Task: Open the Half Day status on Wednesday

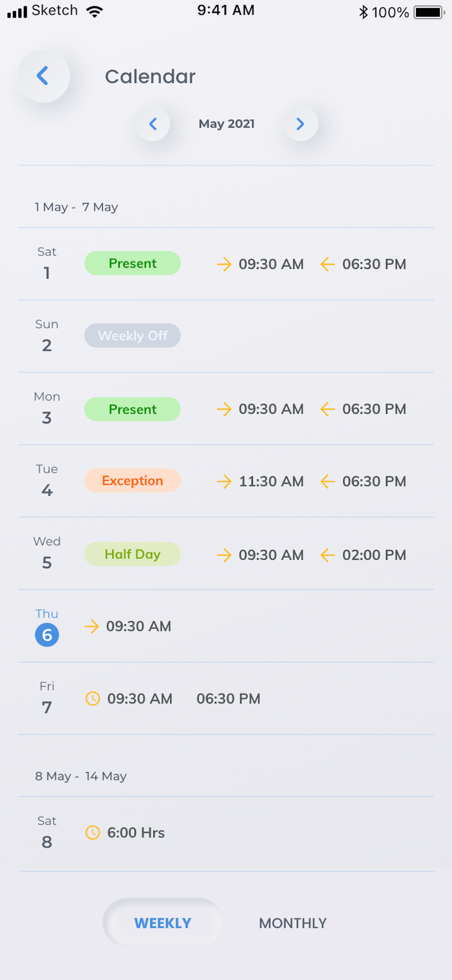Action: click(132, 554)
